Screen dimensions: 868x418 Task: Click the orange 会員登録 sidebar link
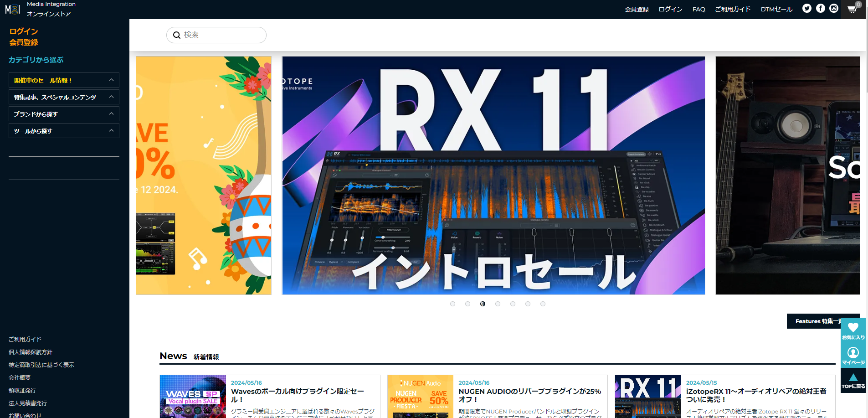coord(24,42)
